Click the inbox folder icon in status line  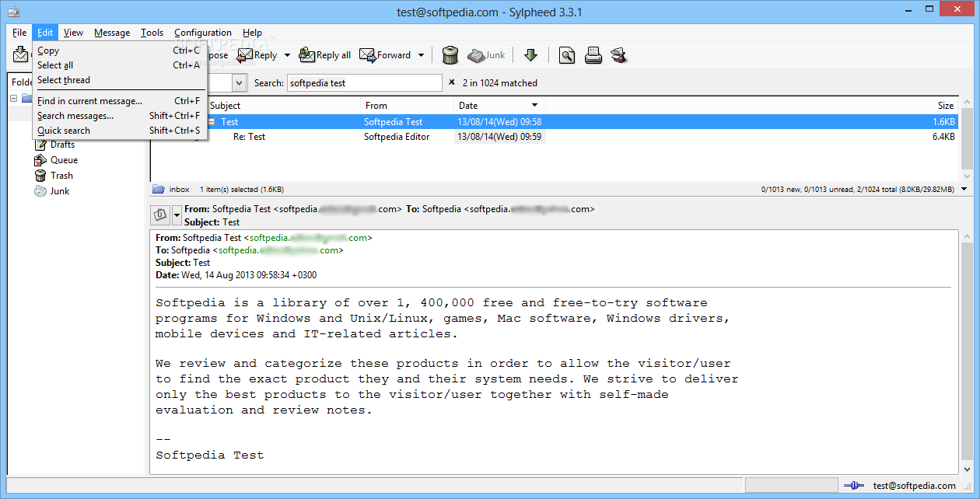point(159,189)
